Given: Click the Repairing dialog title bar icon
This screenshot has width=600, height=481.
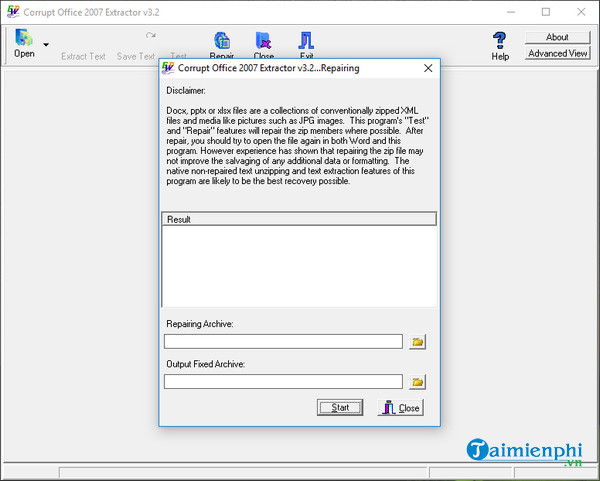Looking at the screenshot, I should click(169, 69).
